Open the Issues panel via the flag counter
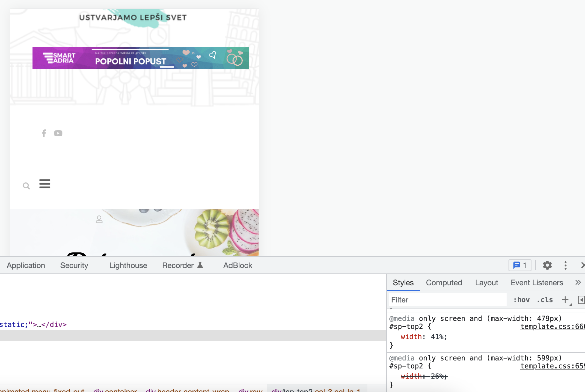Image resolution: width=585 pixels, height=392 pixels. (519, 265)
